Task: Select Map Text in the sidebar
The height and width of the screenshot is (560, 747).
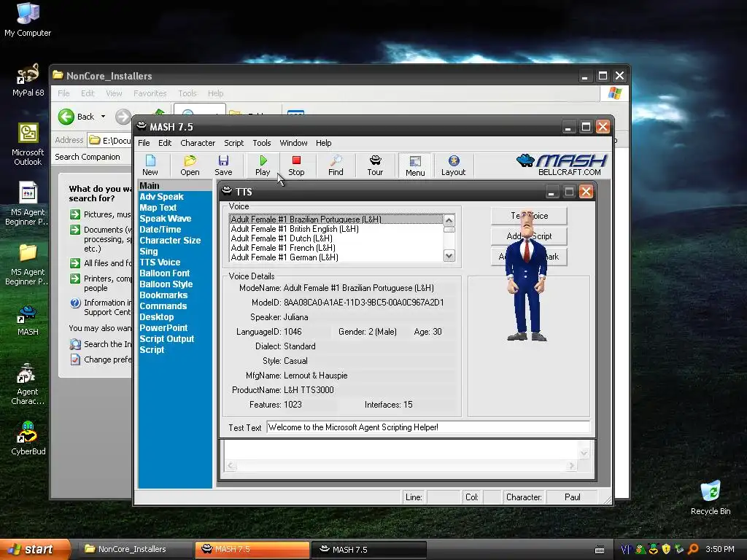Action: [x=158, y=208]
